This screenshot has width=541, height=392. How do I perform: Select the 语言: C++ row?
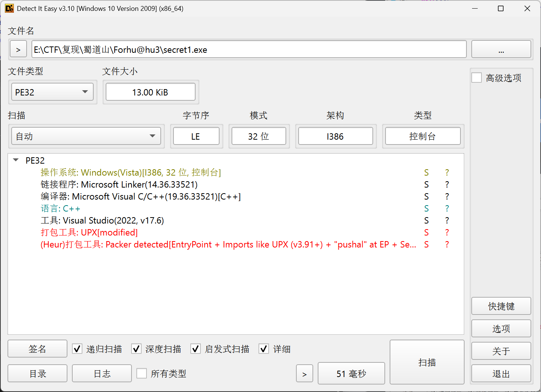click(236, 208)
